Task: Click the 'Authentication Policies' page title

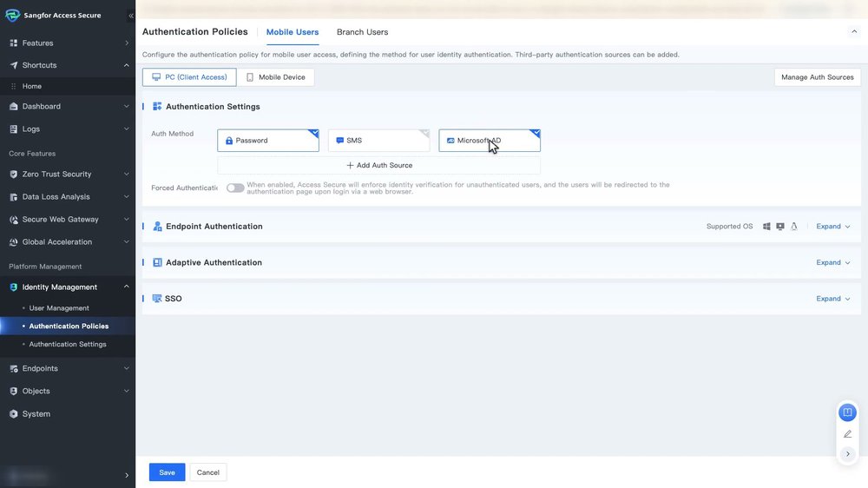Action: tap(194, 31)
